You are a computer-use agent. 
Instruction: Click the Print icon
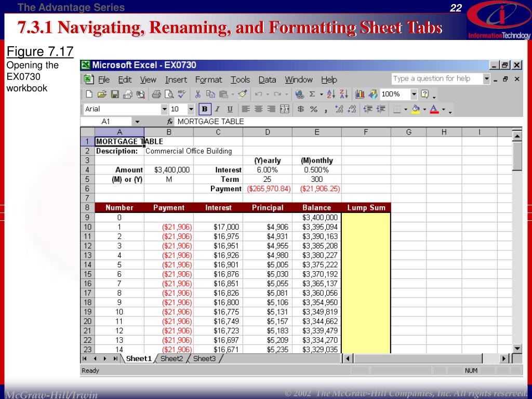[x=156, y=95]
